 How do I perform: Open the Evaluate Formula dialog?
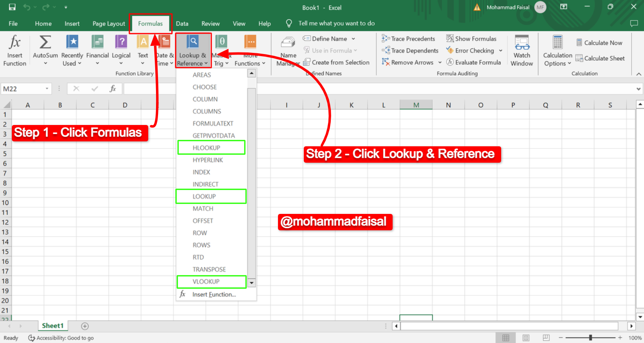[474, 62]
